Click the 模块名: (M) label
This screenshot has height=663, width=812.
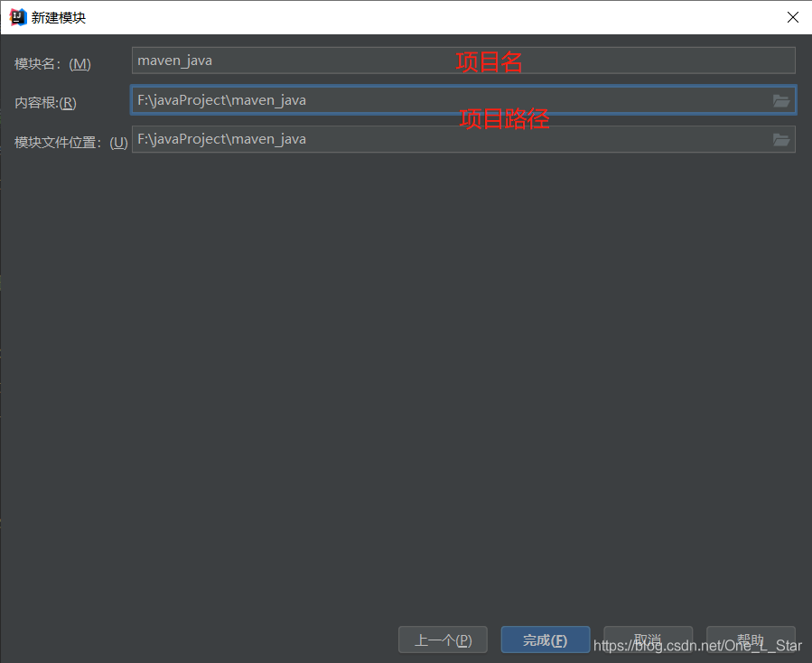pyautogui.click(x=52, y=64)
